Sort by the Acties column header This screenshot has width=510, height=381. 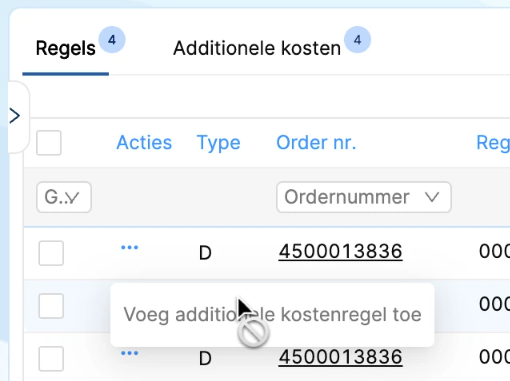pos(144,143)
